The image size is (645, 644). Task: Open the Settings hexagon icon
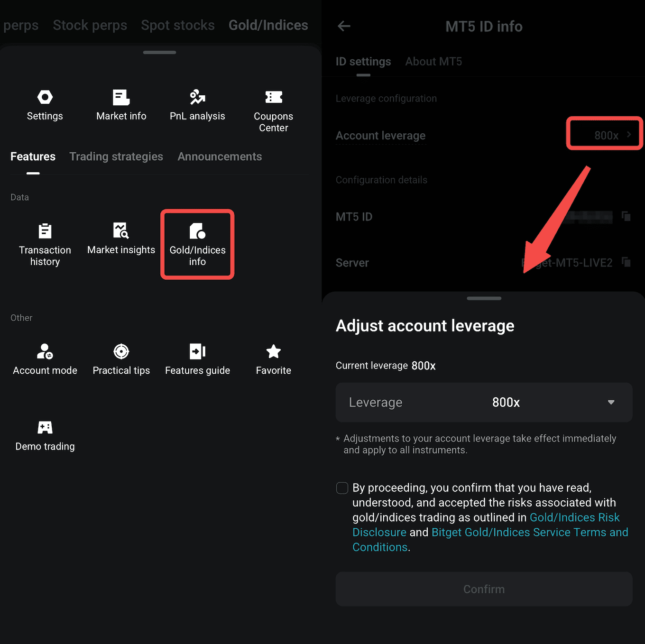(x=45, y=97)
